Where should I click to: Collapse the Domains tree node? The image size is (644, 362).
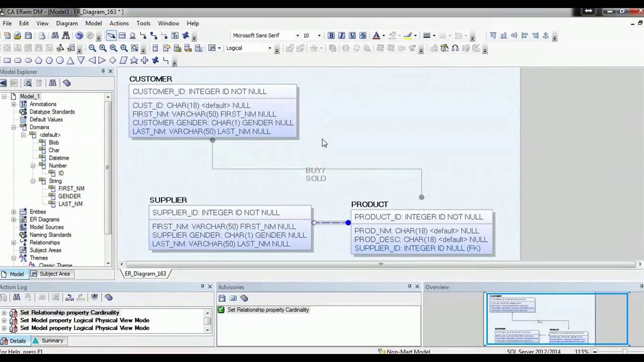point(14,127)
